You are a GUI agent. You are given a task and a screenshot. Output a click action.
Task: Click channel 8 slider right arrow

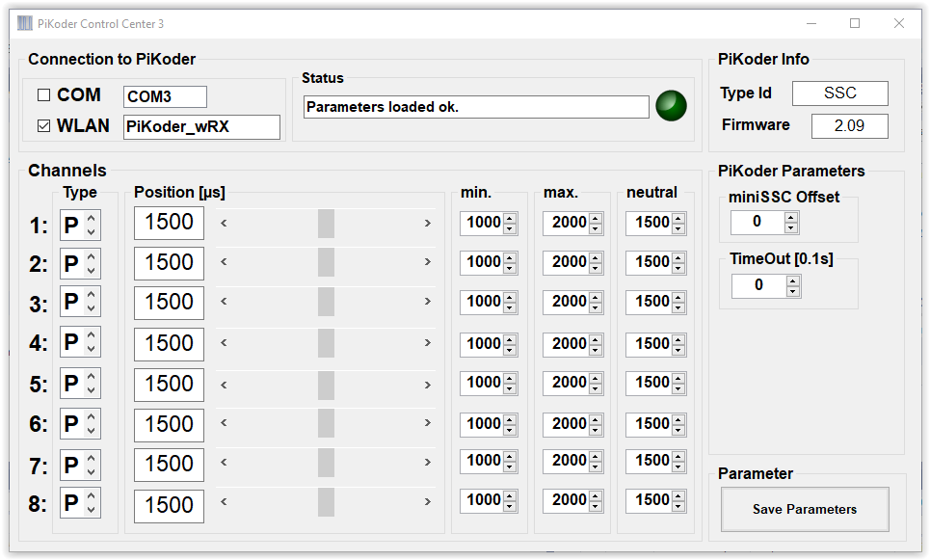click(x=428, y=502)
